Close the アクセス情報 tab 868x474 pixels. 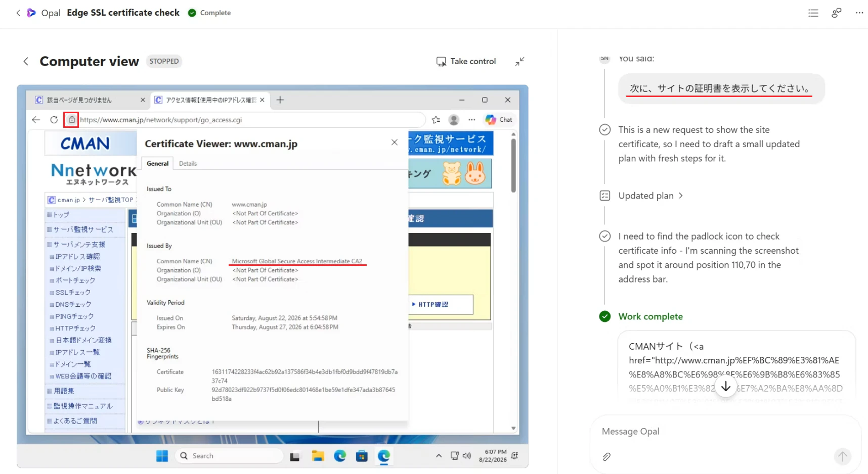pyautogui.click(x=262, y=100)
